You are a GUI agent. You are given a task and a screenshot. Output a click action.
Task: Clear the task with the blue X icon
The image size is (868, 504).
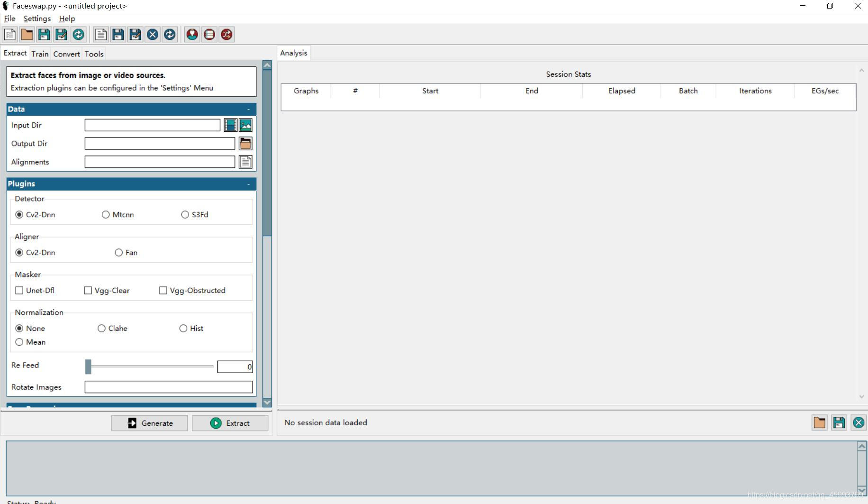[x=152, y=35]
